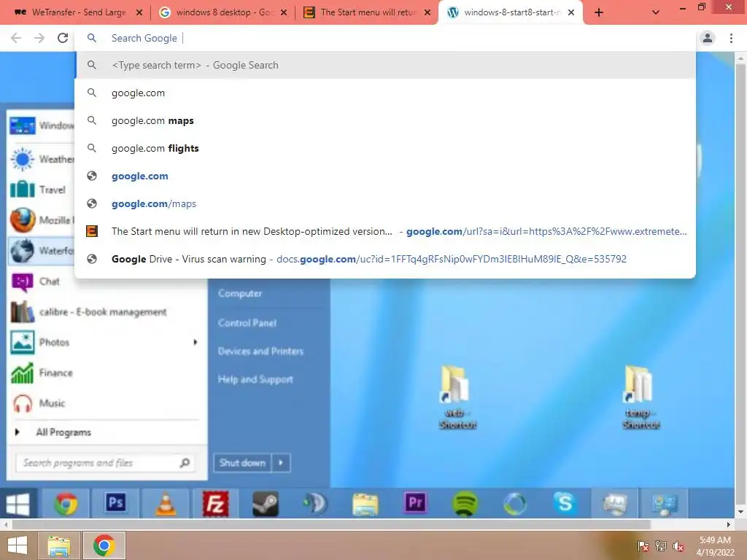Screen dimensions: 747x560
Task: Open the tab search chevron
Action: pos(656,12)
